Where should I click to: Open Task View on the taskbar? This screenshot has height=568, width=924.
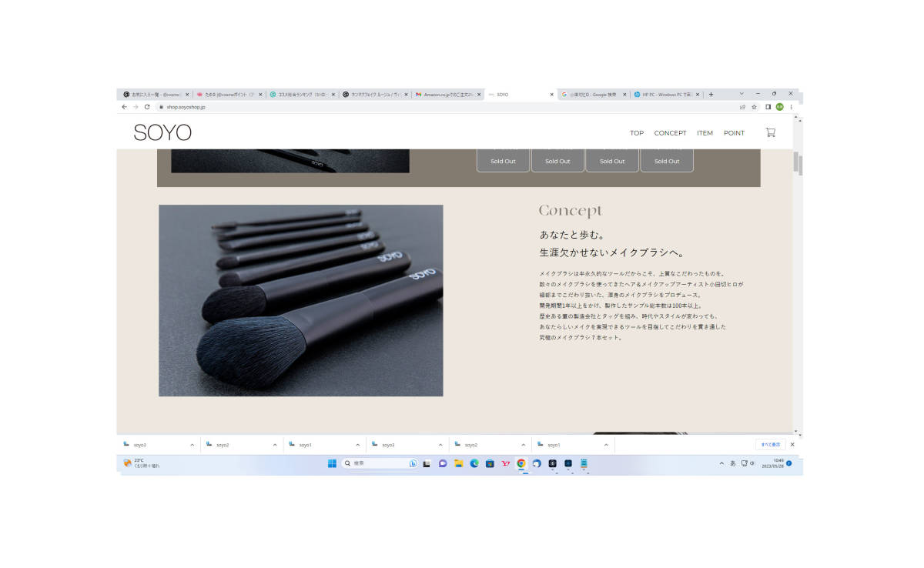click(427, 463)
